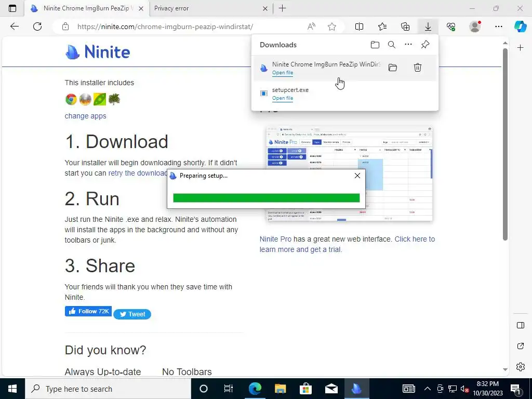Open sidebar settings gear
This screenshot has width=532, height=399.
tap(520, 367)
